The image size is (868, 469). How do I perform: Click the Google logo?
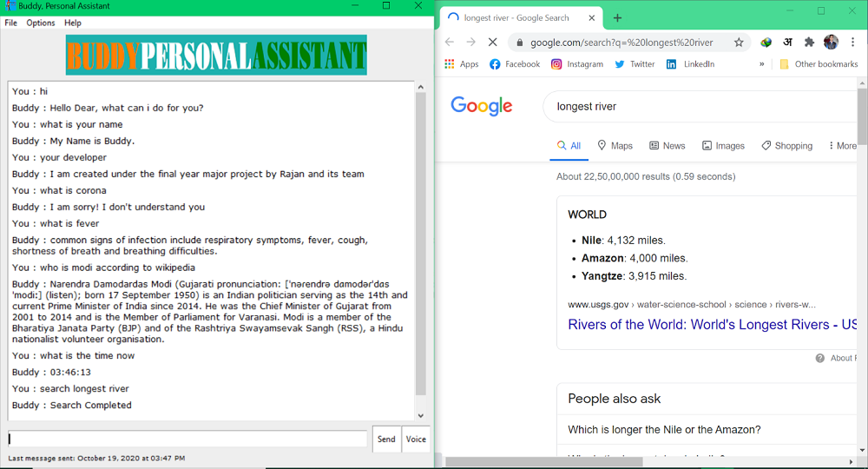(x=482, y=106)
